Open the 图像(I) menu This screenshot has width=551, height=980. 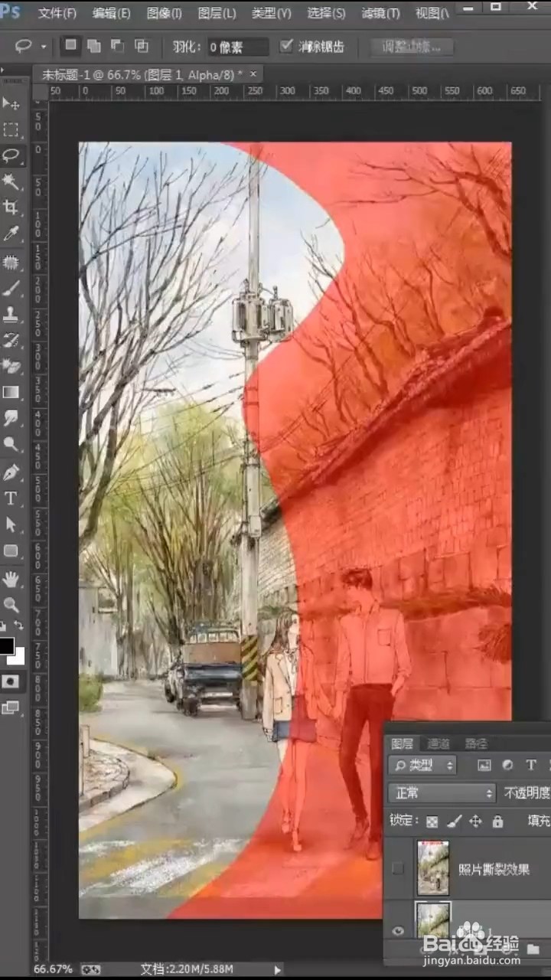click(164, 13)
